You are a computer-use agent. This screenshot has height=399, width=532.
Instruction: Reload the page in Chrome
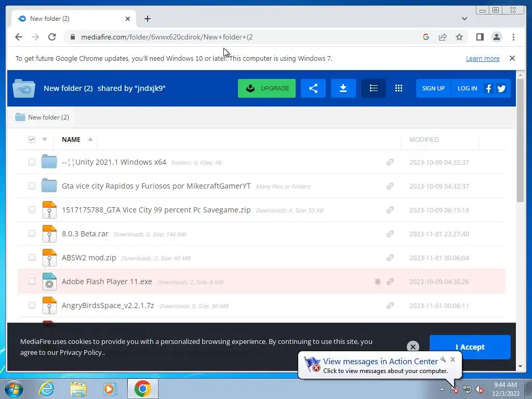(x=52, y=37)
